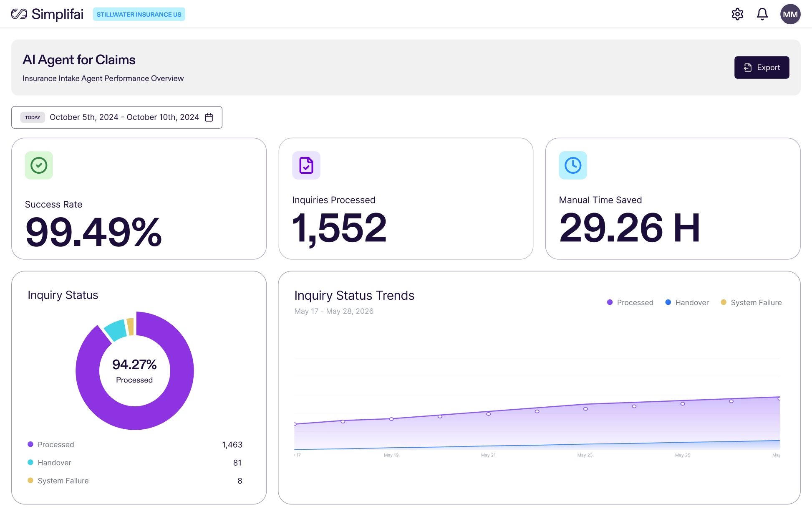Image resolution: width=812 pixels, height=522 pixels.
Task: Open the calendar icon in the date range
Action: click(209, 117)
